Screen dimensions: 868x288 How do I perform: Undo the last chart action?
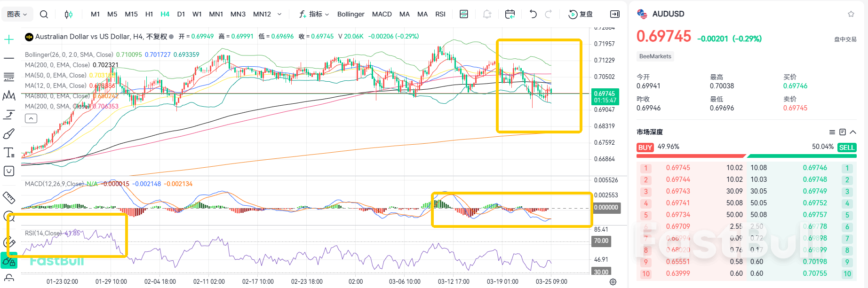(x=533, y=14)
